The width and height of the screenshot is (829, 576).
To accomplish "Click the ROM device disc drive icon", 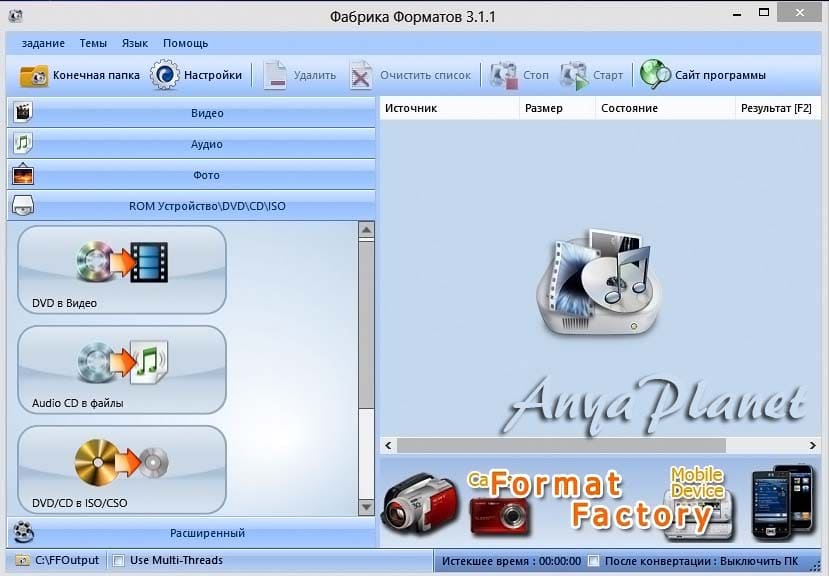I will tap(23, 205).
